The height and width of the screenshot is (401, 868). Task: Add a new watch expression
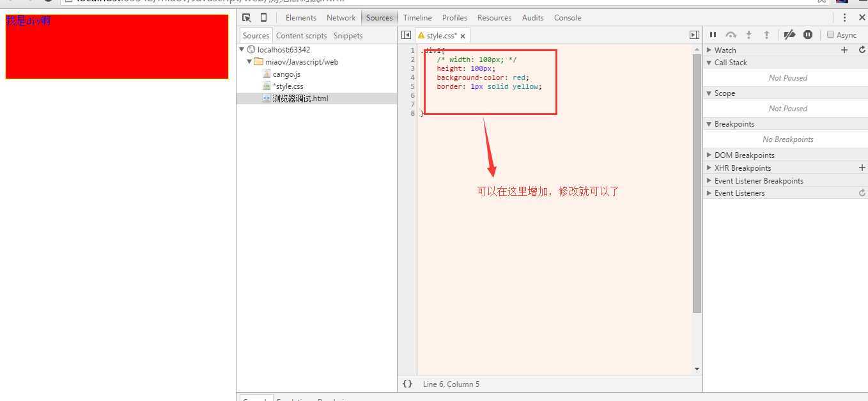tap(844, 50)
